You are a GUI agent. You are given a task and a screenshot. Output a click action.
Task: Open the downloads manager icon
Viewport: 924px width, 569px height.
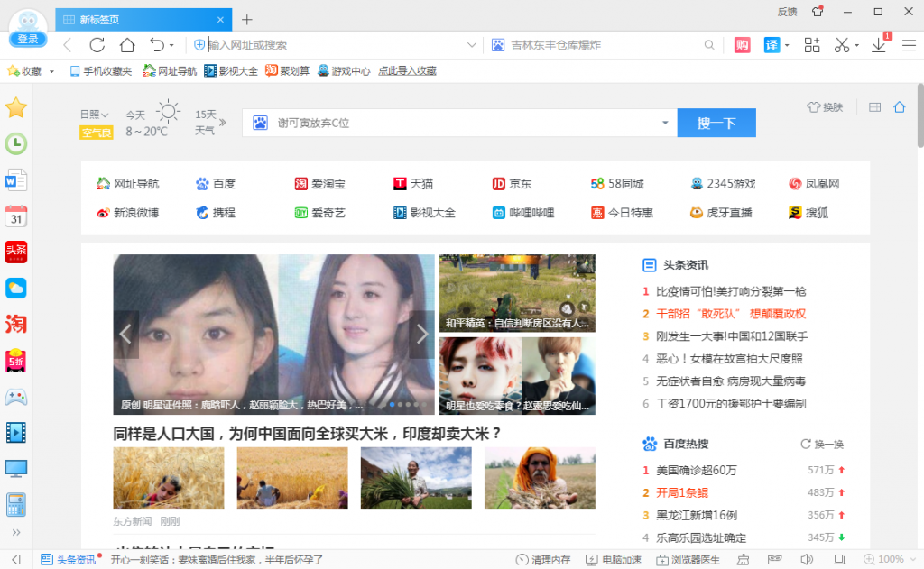pyautogui.click(x=879, y=45)
